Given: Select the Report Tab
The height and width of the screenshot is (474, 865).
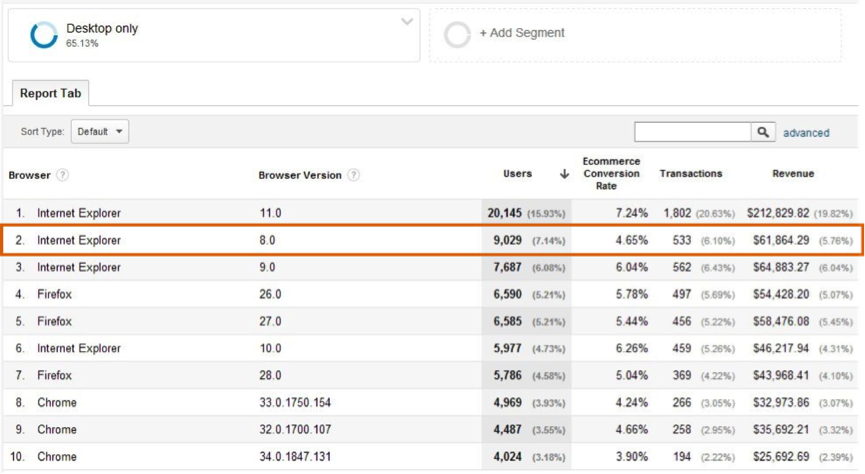Looking at the screenshot, I should click(x=50, y=93).
